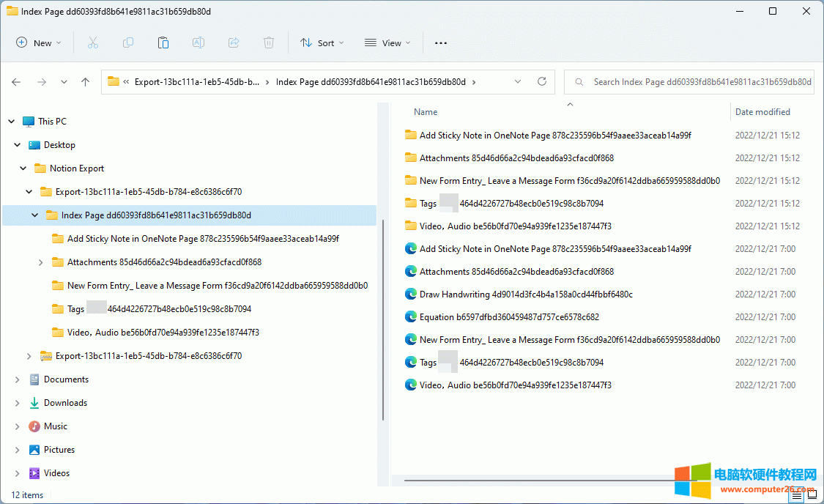The width and height of the screenshot is (824, 504).
Task: Collapse the Index Page tree node
Action: pyautogui.click(x=34, y=215)
